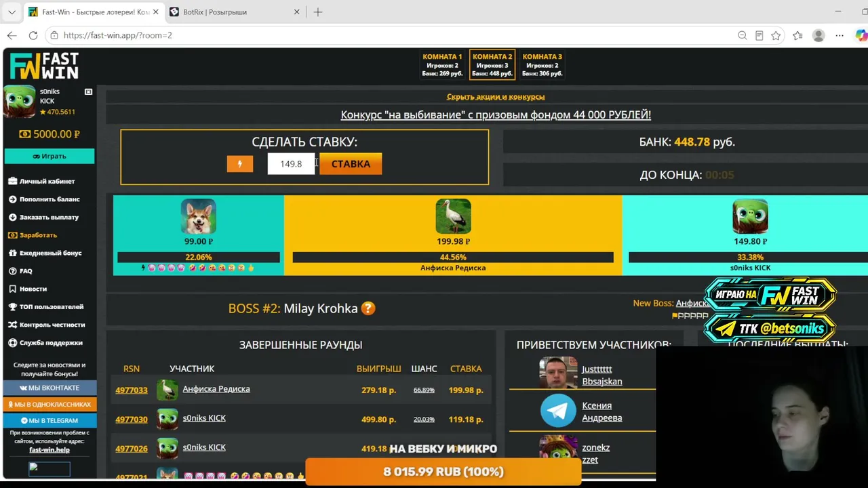The width and height of the screenshot is (868, 488).
Task: Open the new tab plus button
Action: 318,12
